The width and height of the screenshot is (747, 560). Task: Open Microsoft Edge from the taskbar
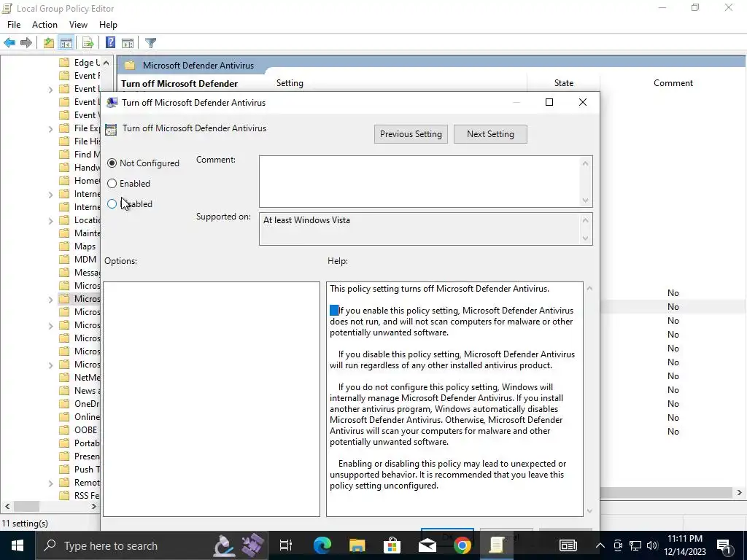point(322,545)
